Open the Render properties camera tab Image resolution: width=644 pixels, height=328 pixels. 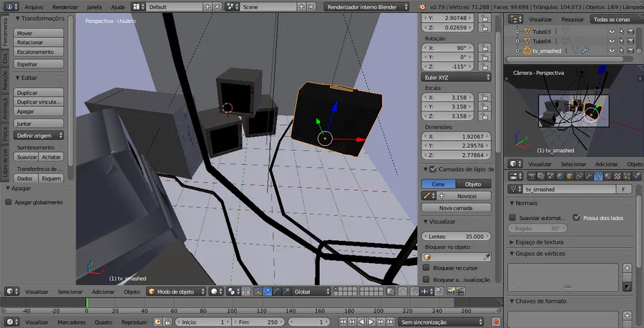click(x=532, y=177)
